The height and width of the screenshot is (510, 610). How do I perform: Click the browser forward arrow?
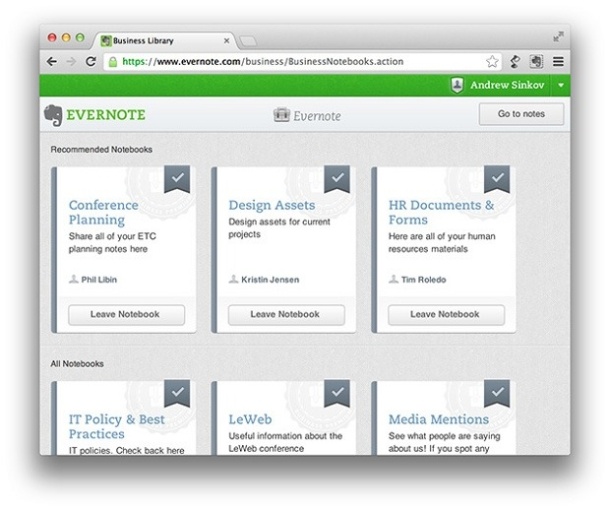click(x=71, y=61)
